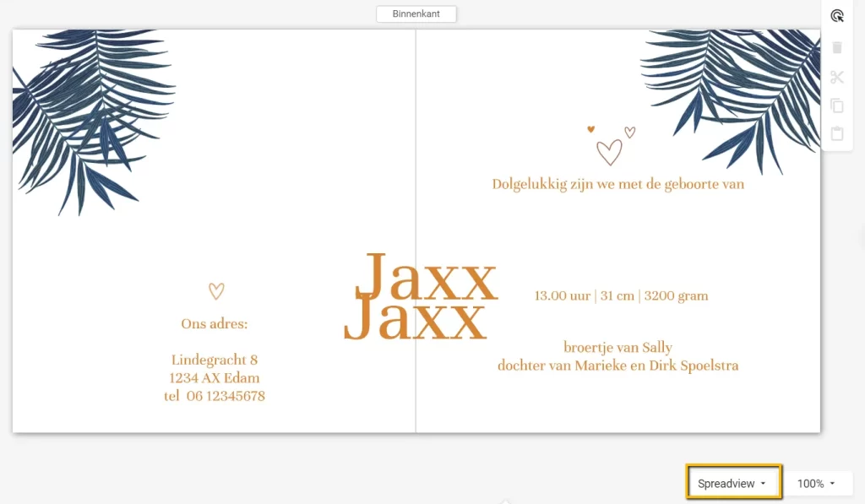Screen dimensions: 865x504
Task: Click the trash icon to delete element
Action: tap(837, 47)
